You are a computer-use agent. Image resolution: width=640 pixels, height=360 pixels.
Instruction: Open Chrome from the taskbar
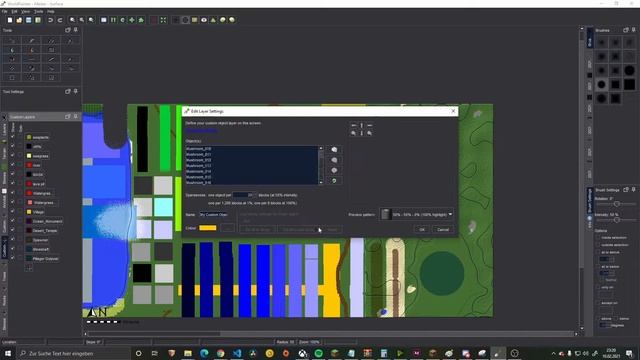click(x=220, y=353)
